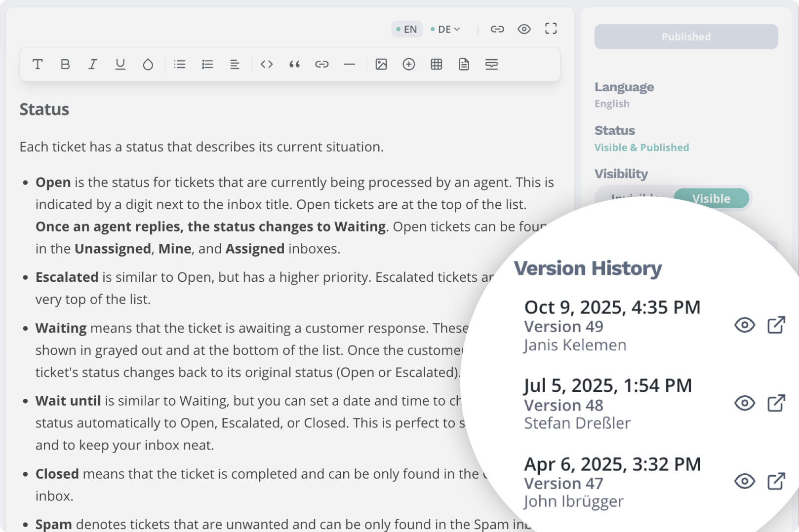Click the Published button

click(x=686, y=37)
